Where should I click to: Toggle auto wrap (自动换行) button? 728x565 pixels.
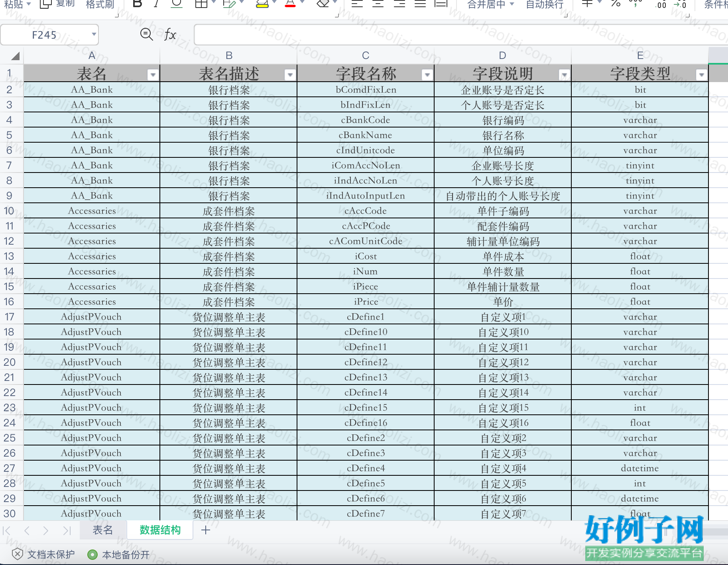pyautogui.click(x=545, y=4)
